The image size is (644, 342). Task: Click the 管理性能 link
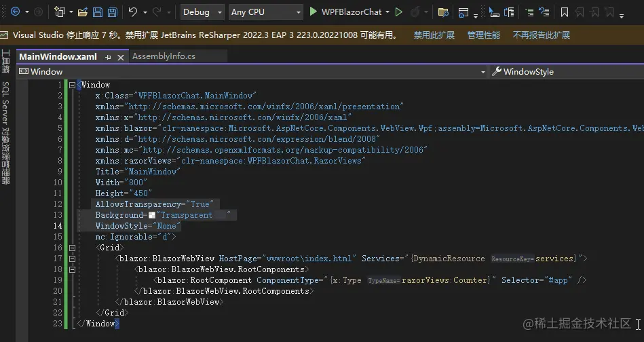[x=483, y=35]
